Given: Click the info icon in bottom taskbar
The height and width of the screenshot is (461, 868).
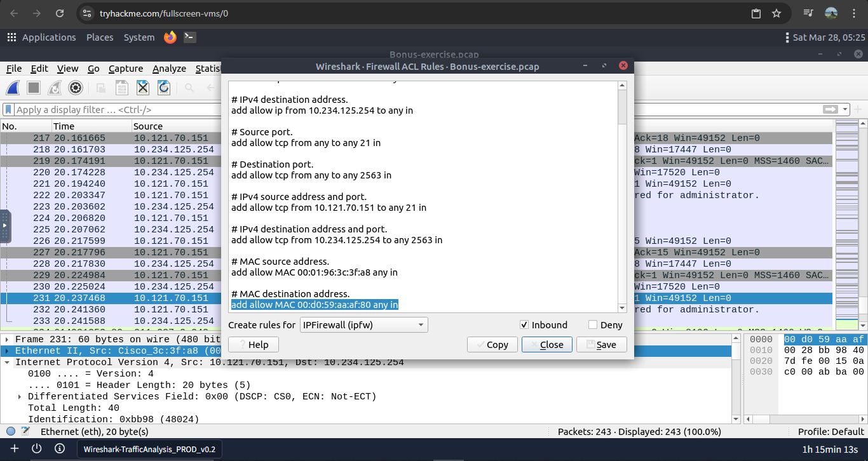Looking at the screenshot, I should [59, 449].
